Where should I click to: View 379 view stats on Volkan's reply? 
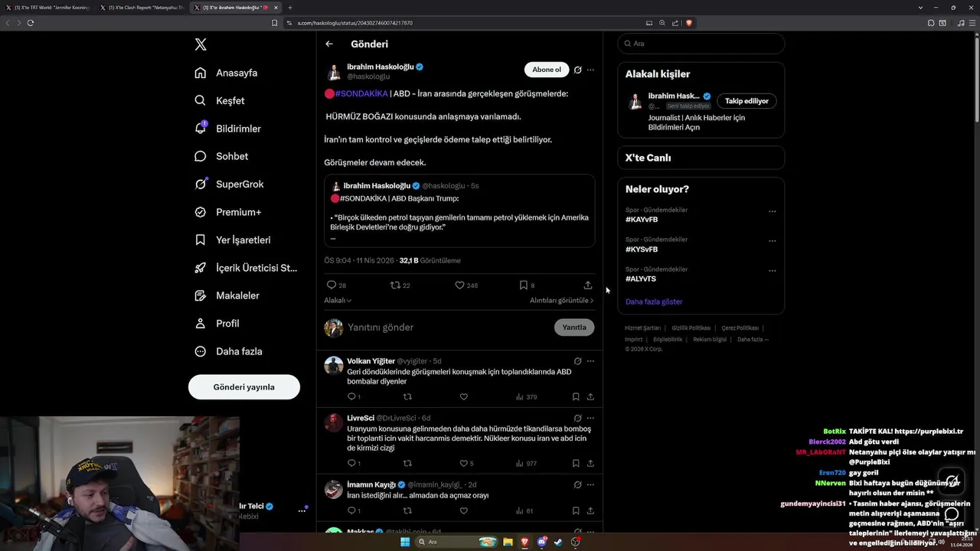click(x=526, y=396)
